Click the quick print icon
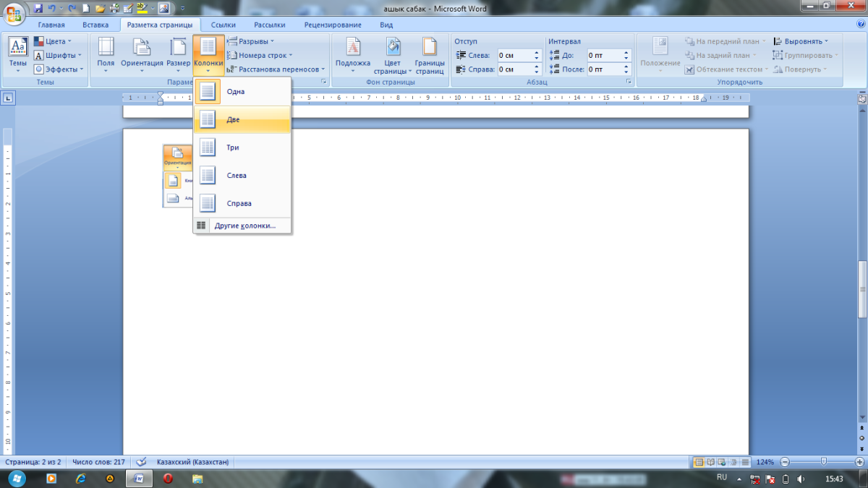868x488 pixels. point(114,8)
